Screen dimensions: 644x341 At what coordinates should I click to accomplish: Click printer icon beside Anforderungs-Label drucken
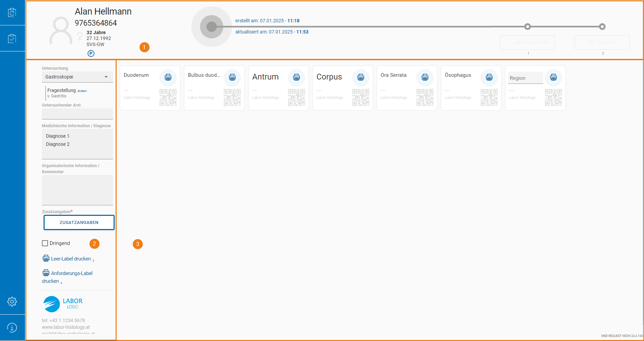[x=46, y=273]
